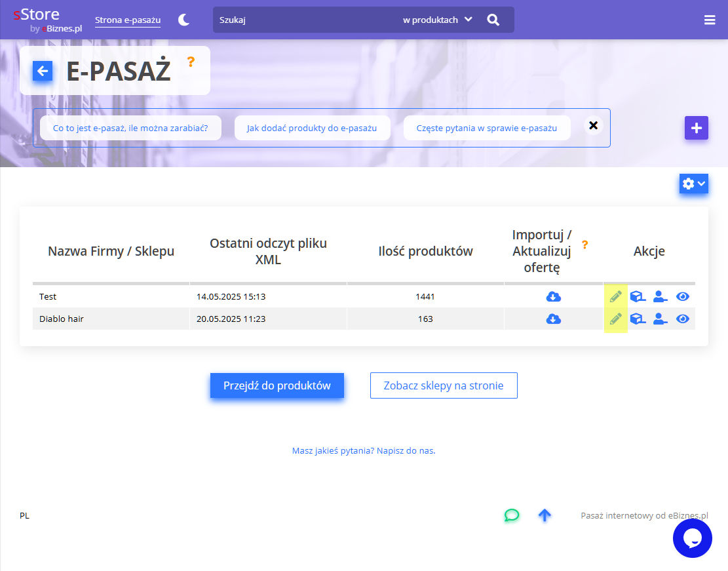Click the scroll-to-top arrow icon

coord(545,515)
